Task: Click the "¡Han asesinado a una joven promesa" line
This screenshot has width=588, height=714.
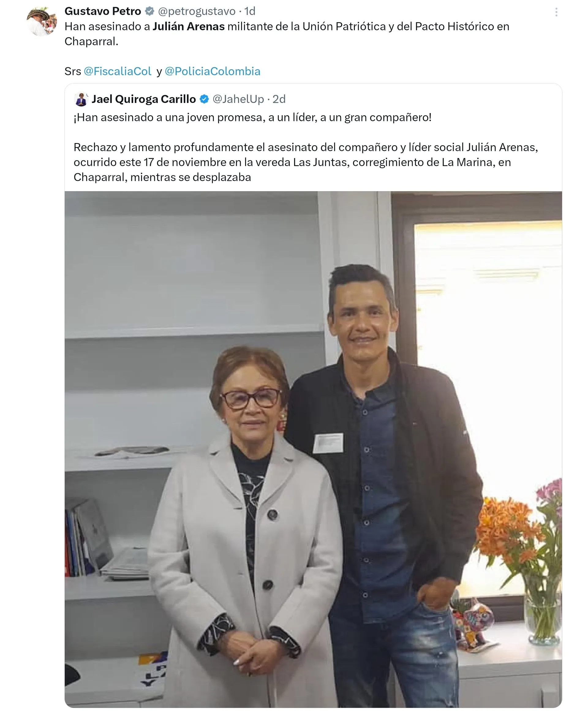Action: [252, 118]
